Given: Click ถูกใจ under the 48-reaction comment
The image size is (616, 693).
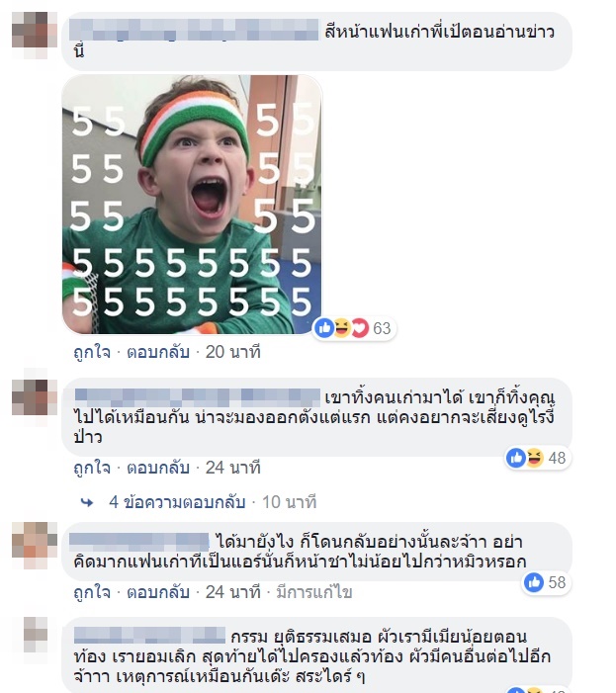Looking at the screenshot, I should pos(92,468).
